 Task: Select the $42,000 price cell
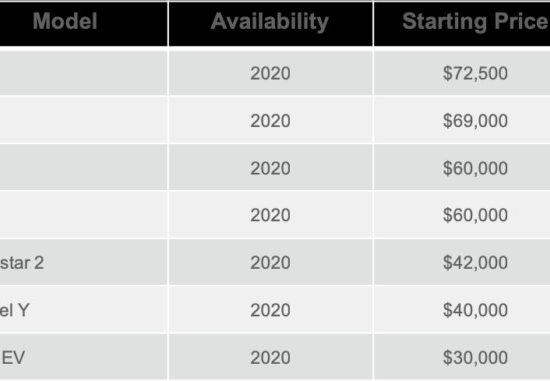coord(462,262)
